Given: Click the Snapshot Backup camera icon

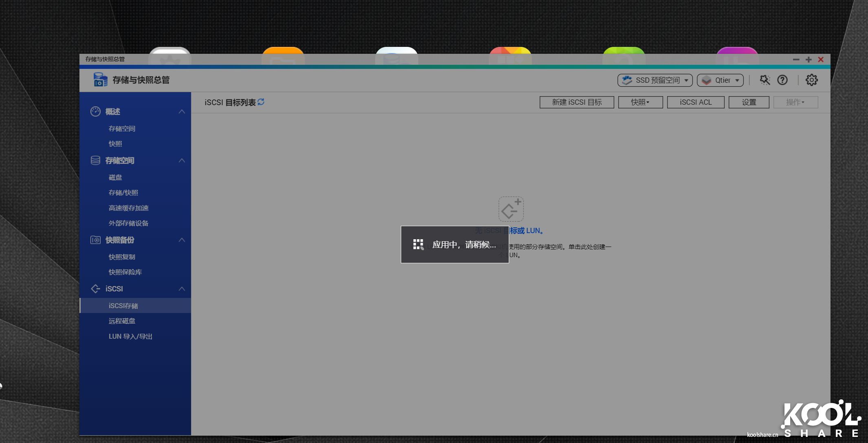Looking at the screenshot, I should [95, 240].
